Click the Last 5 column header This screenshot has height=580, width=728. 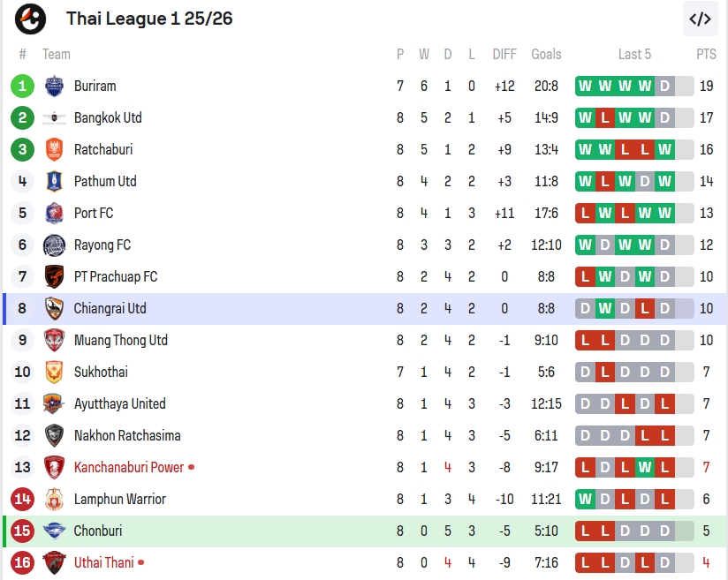coord(634,54)
